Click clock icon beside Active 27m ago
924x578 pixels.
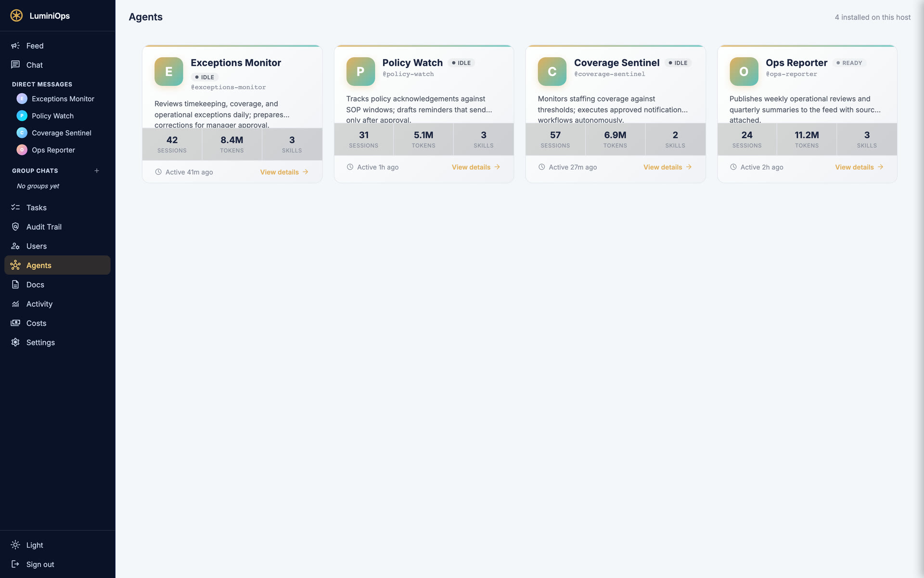point(541,167)
